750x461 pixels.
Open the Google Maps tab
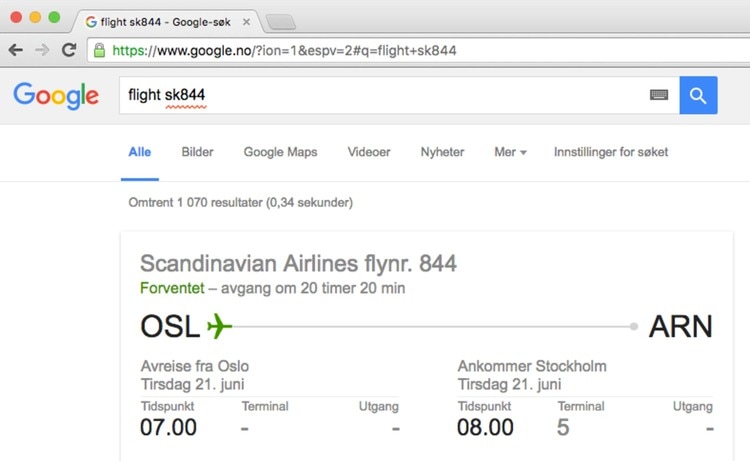280,152
